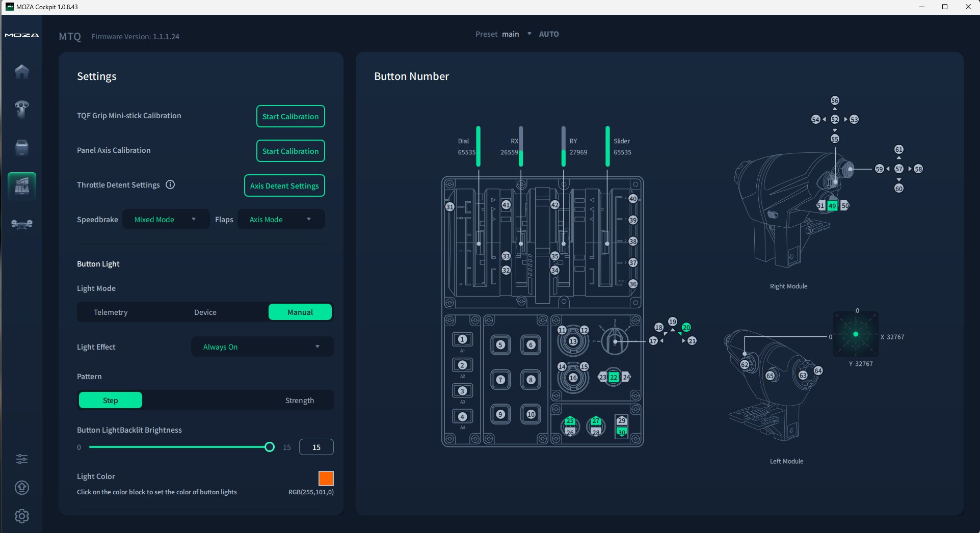Switch Light Mode to Telemetry
The image size is (980, 533).
(x=111, y=312)
